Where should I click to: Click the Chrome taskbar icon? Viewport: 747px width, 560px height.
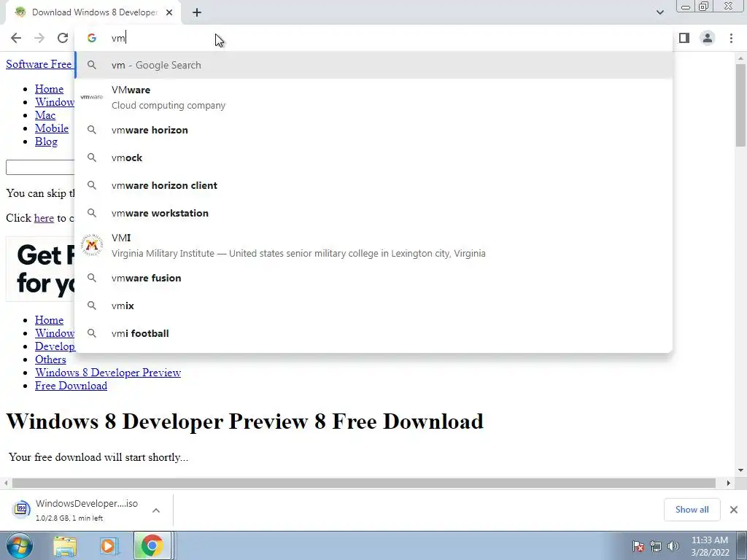152,545
